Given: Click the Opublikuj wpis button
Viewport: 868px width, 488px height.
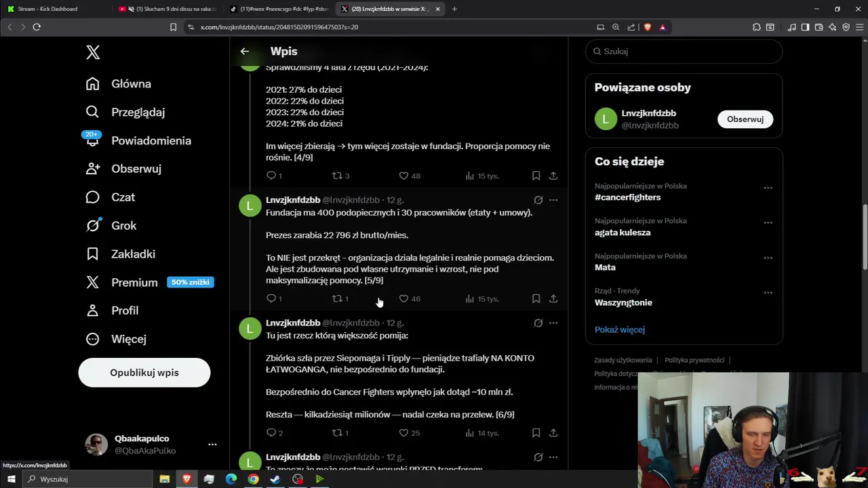Looking at the screenshot, I should (x=144, y=373).
